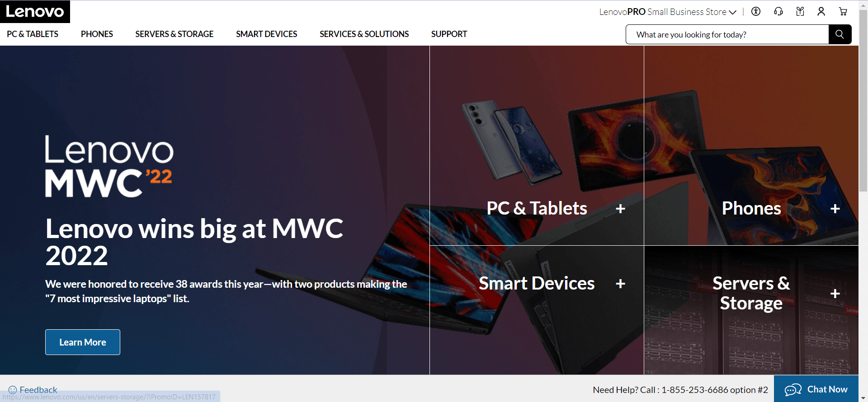Click the Lenovo logo
Viewport: 868px width, 402px height.
tap(35, 11)
